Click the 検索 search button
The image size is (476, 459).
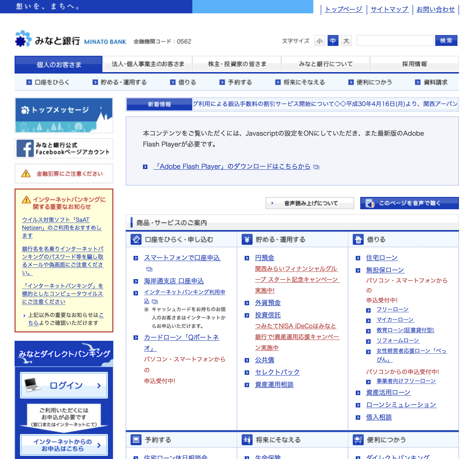(446, 40)
